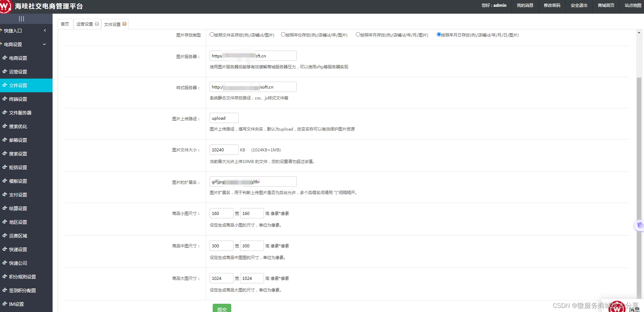Click 商品小图尺寸 width field
Image resolution: width=644 pixels, height=312 pixels.
(222, 213)
